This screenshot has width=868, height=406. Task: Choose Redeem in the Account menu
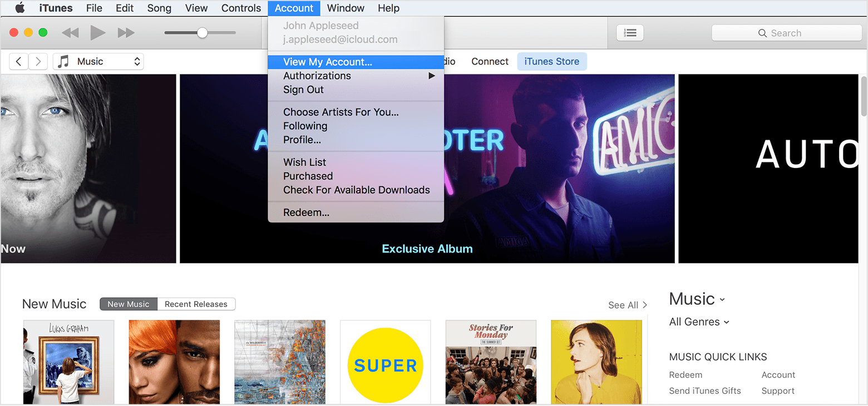point(356,212)
